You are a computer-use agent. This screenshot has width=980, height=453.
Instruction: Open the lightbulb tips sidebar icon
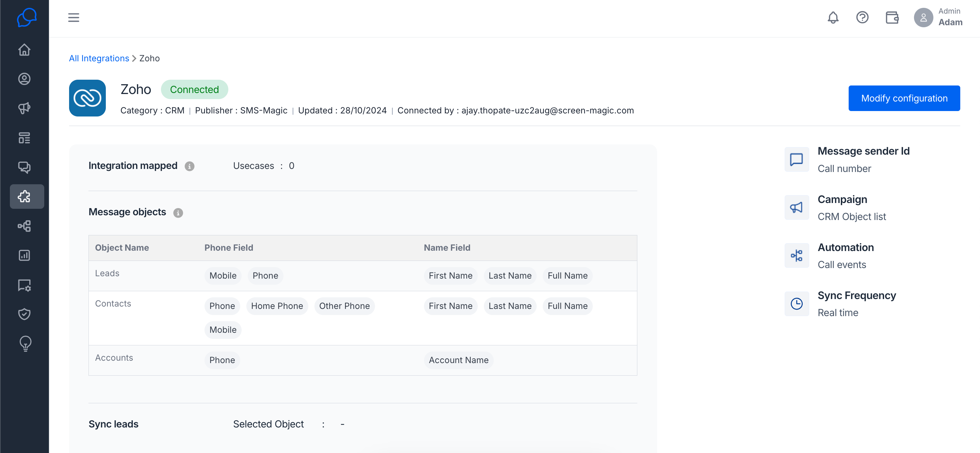25,343
